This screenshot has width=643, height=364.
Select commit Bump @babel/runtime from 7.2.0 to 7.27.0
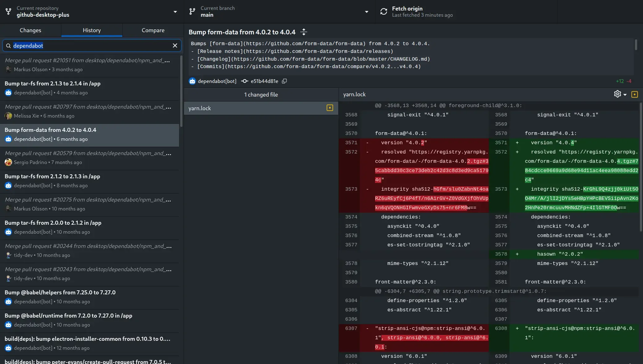(90, 321)
